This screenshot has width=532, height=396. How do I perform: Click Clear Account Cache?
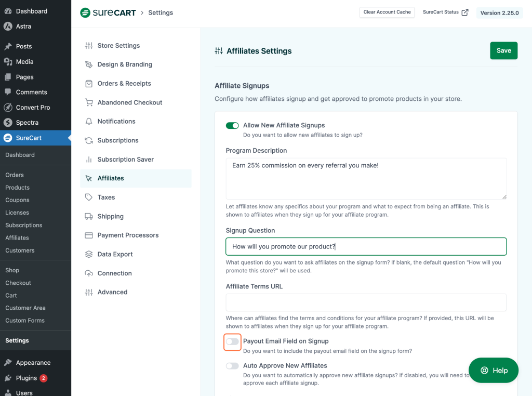pos(387,12)
